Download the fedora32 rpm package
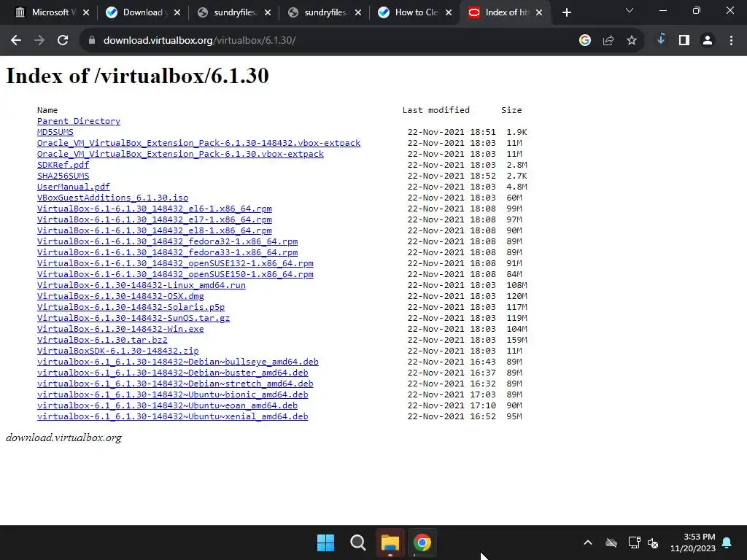Viewport: 747px width, 560px height. pyautogui.click(x=167, y=241)
